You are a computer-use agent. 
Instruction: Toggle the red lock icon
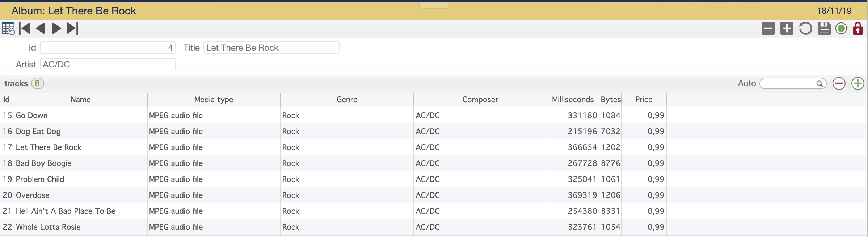tap(858, 28)
